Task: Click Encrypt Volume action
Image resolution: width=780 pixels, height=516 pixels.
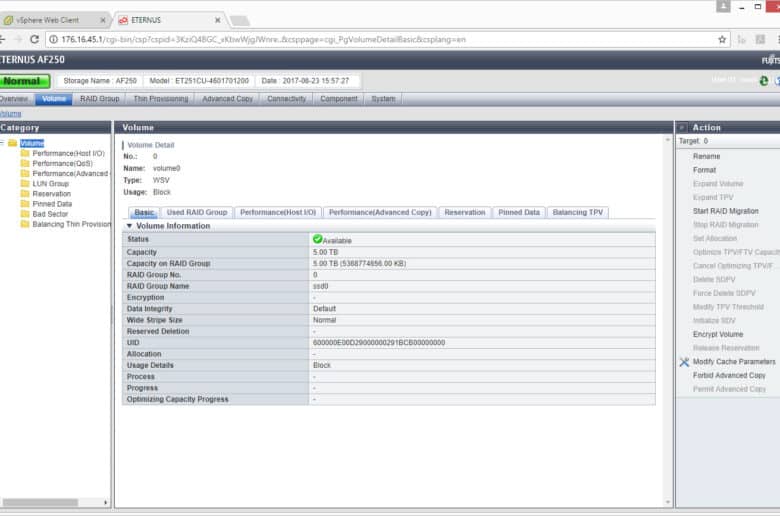Action: pos(718,334)
